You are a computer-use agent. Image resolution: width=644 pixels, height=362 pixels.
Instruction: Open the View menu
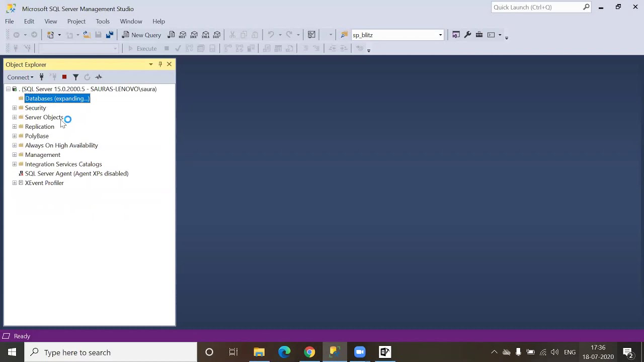pos(51,21)
